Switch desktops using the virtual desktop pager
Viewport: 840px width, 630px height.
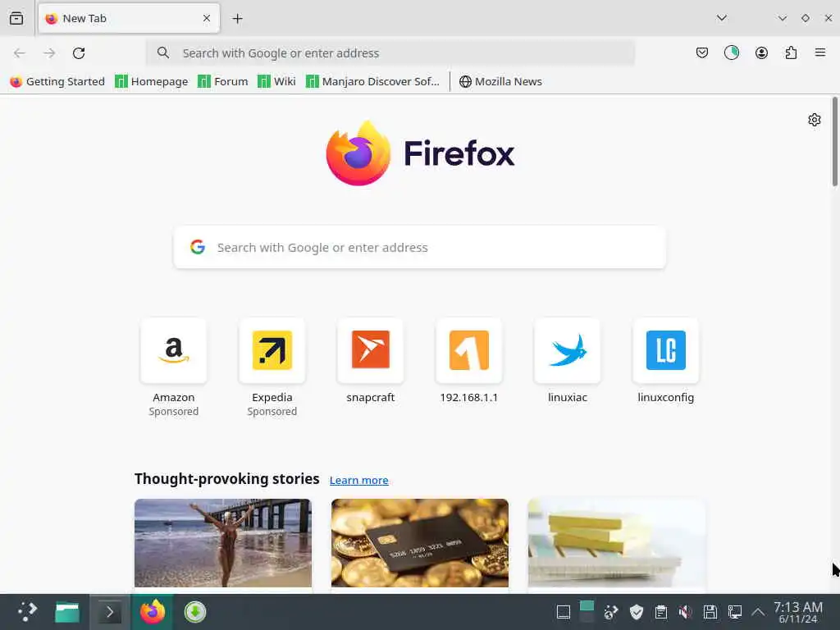pyautogui.click(x=587, y=612)
